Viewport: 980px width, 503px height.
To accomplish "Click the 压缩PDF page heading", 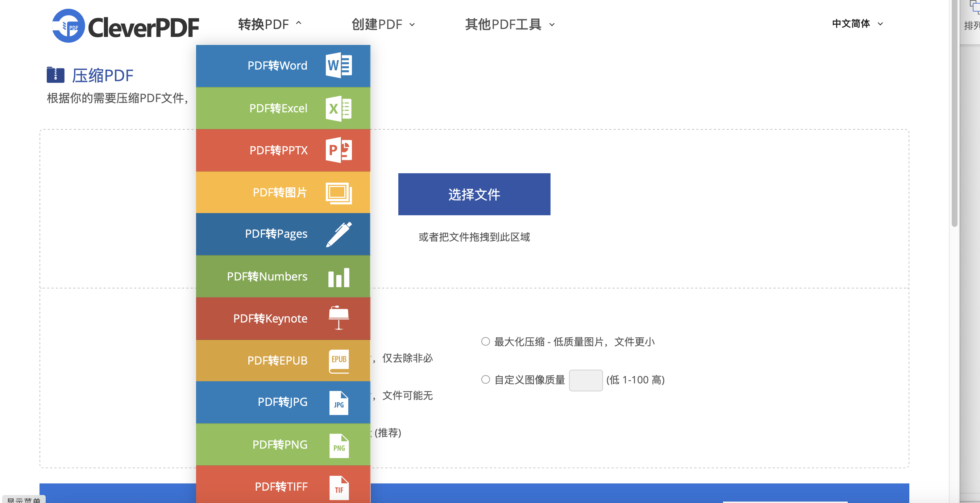I will (103, 75).
